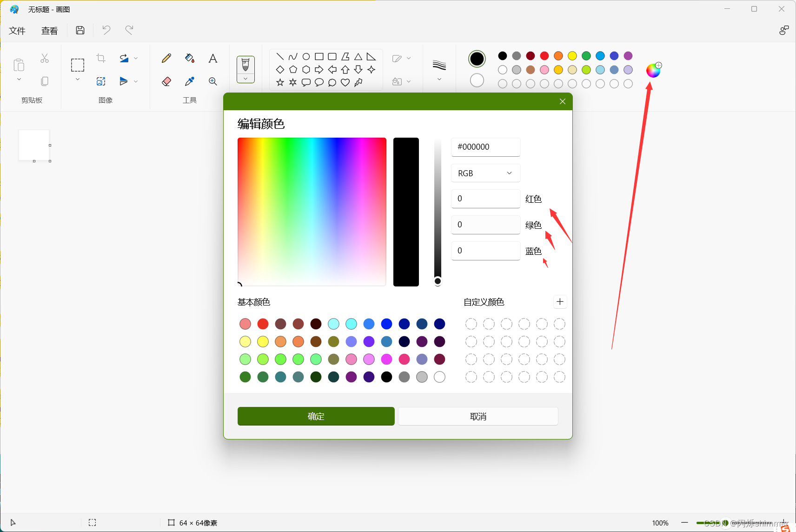This screenshot has width=796, height=532.
Task: Expand the Paste options chevron
Action: click(x=19, y=80)
